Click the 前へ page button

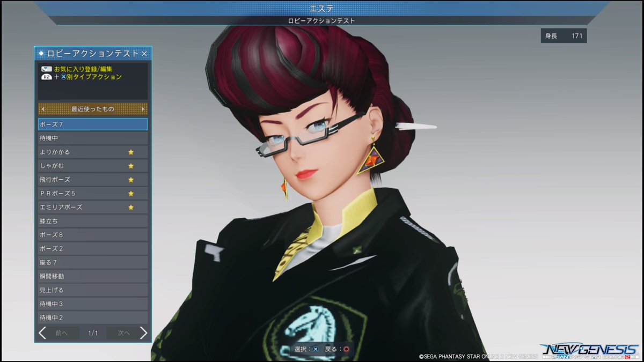(63, 333)
